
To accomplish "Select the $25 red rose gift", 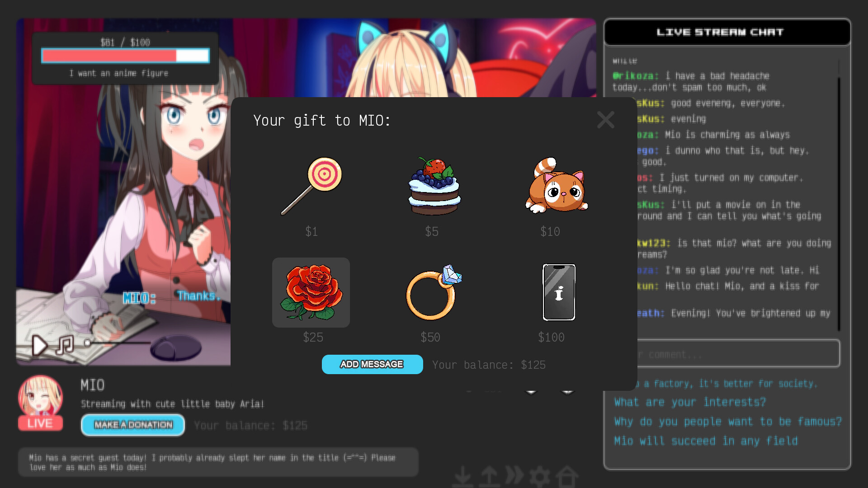I will click(x=311, y=292).
